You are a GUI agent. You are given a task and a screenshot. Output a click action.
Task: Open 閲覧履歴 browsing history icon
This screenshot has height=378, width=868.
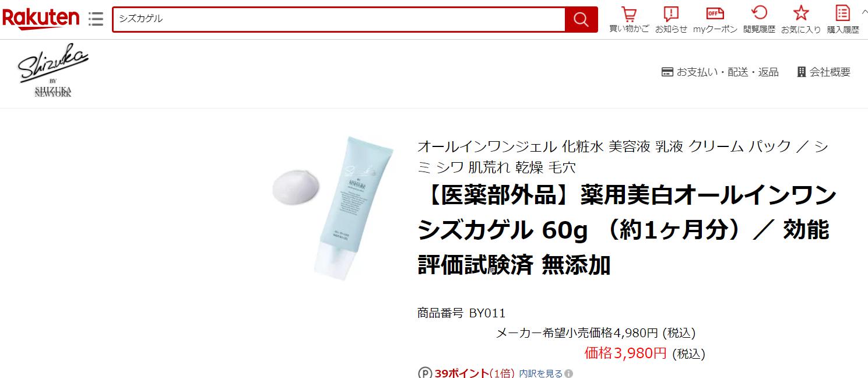(759, 19)
